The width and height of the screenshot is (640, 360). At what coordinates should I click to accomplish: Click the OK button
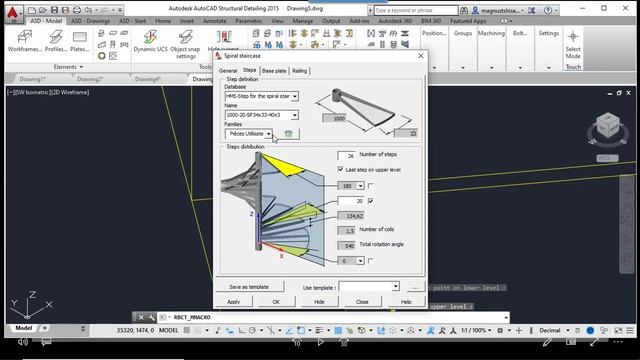pyautogui.click(x=276, y=302)
